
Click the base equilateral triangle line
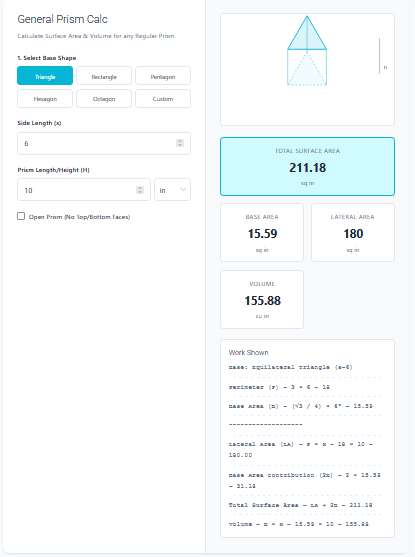[x=290, y=367]
